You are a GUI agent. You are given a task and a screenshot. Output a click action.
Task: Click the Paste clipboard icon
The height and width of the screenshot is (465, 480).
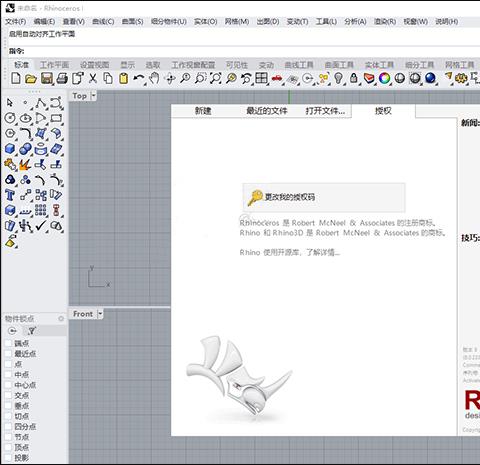click(124, 79)
